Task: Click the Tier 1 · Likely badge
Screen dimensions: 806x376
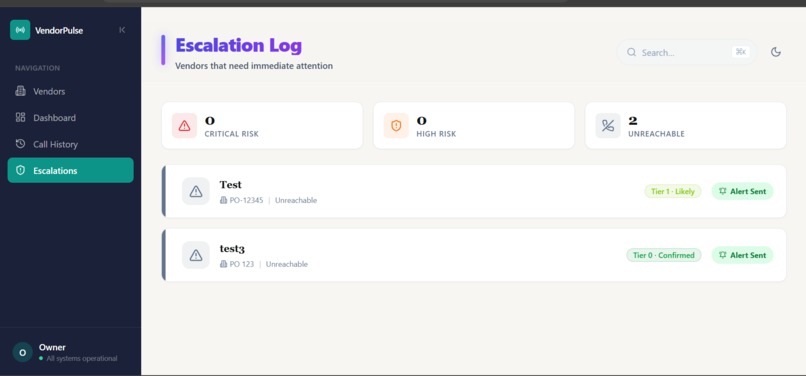Action: pos(673,191)
